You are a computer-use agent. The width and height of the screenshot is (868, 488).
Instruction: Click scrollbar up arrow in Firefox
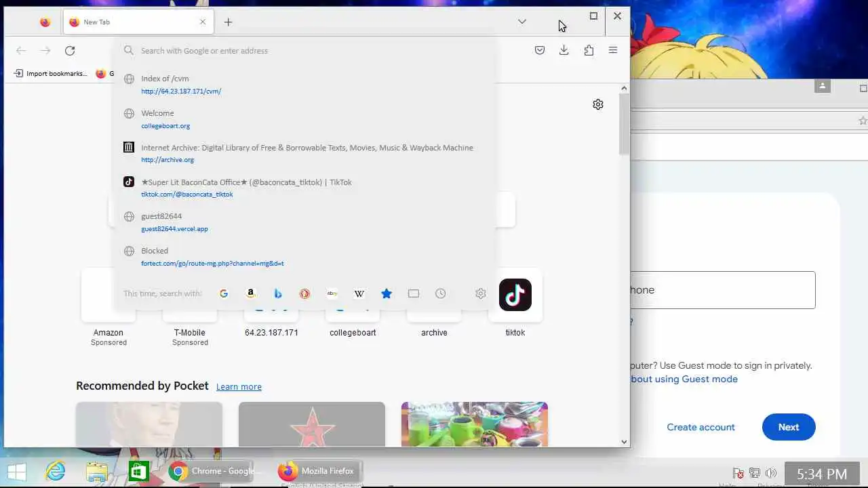tap(625, 88)
